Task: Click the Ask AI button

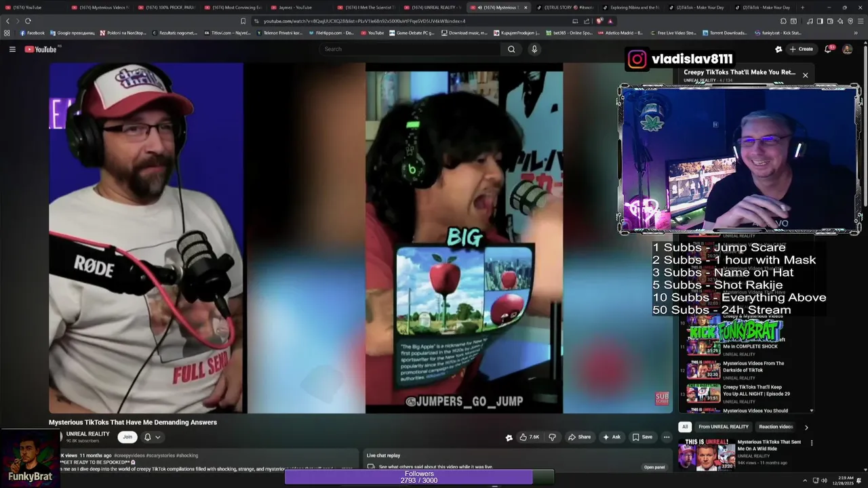Action: pyautogui.click(x=612, y=437)
